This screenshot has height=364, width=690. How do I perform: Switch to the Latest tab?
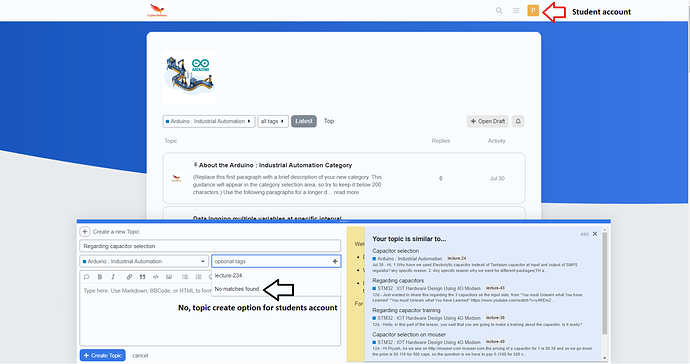tap(304, 121)
